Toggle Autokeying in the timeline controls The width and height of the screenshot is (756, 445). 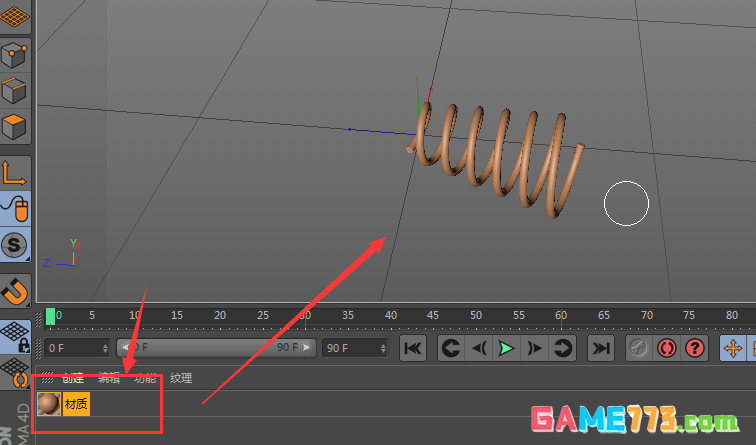tap(667, 348)
